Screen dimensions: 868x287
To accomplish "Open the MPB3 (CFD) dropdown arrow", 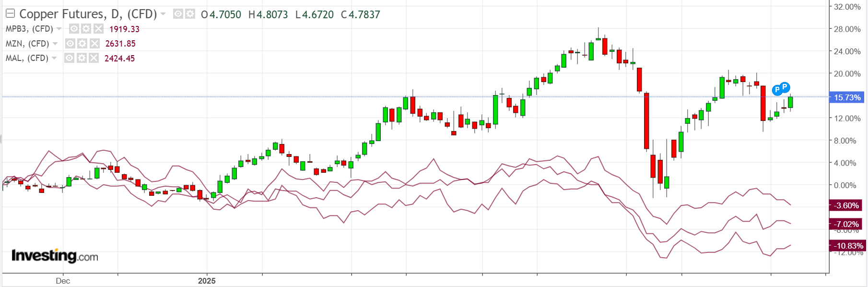I will click(x=59, y=29).
